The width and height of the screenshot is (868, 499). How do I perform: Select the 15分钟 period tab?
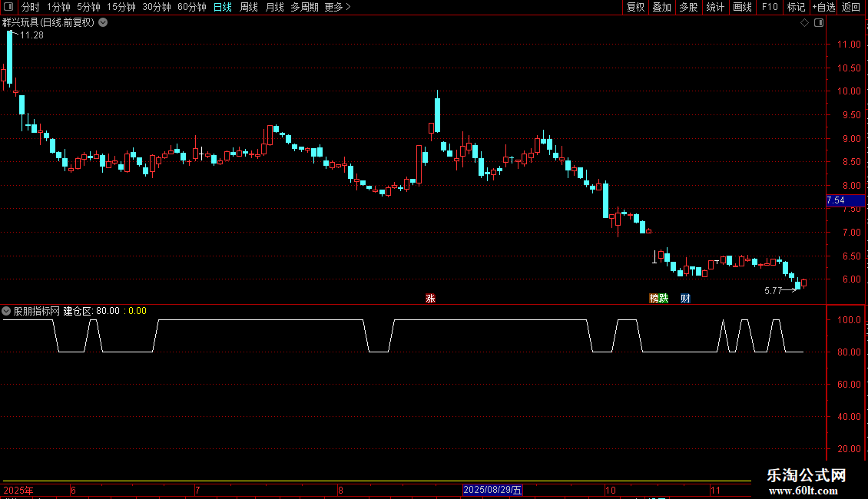coord(121,7)
